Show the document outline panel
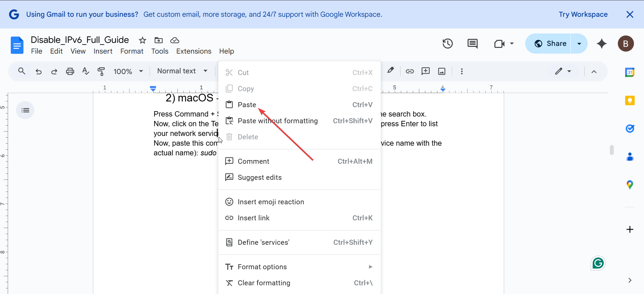644x294 pixels. click(25, 110)
